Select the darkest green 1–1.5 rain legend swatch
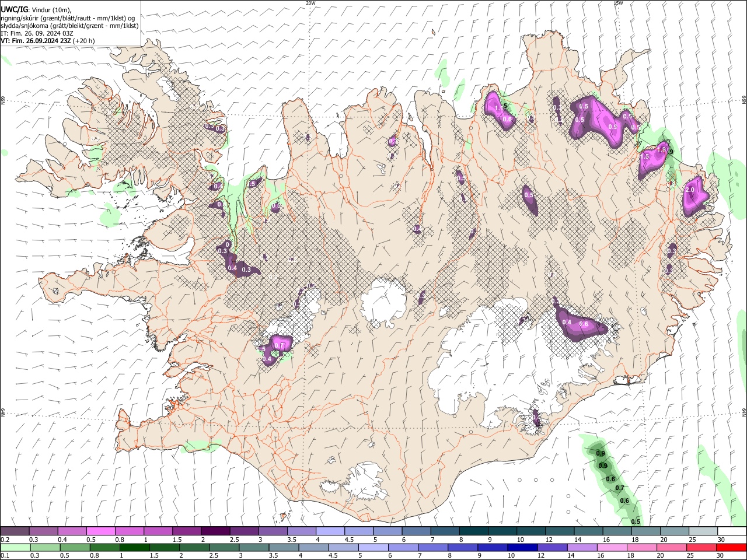This screenshot has width=747, height=560. [134, 548]
